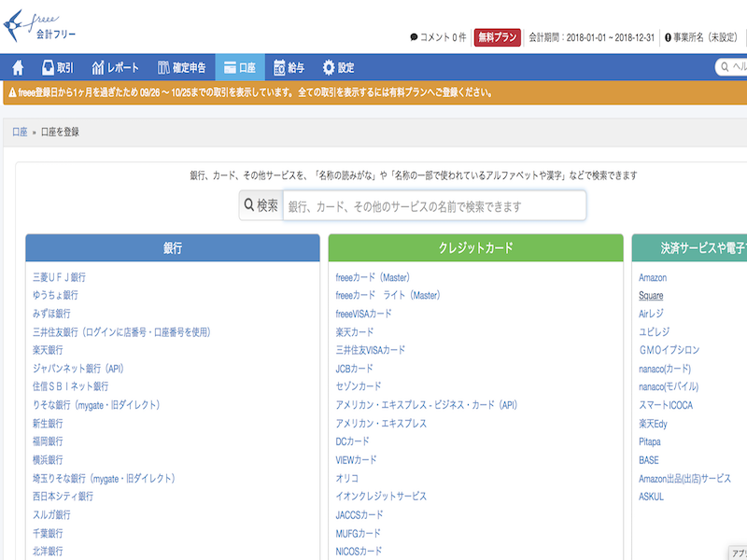Click the 無料プラン badge button

(498, 37)
